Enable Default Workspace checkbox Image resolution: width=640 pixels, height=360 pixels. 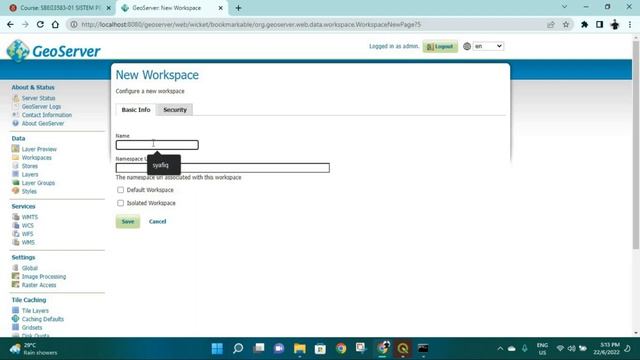tap(120, 190)
